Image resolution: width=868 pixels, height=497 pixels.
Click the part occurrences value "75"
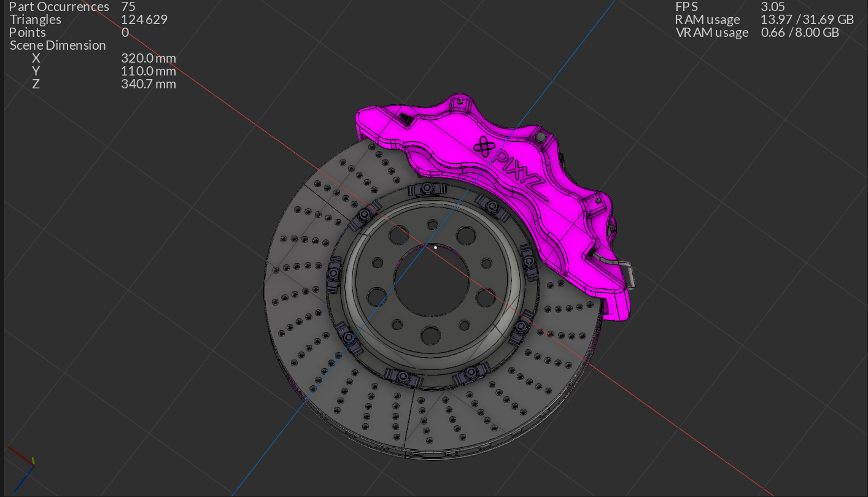(x=128, y=7)
